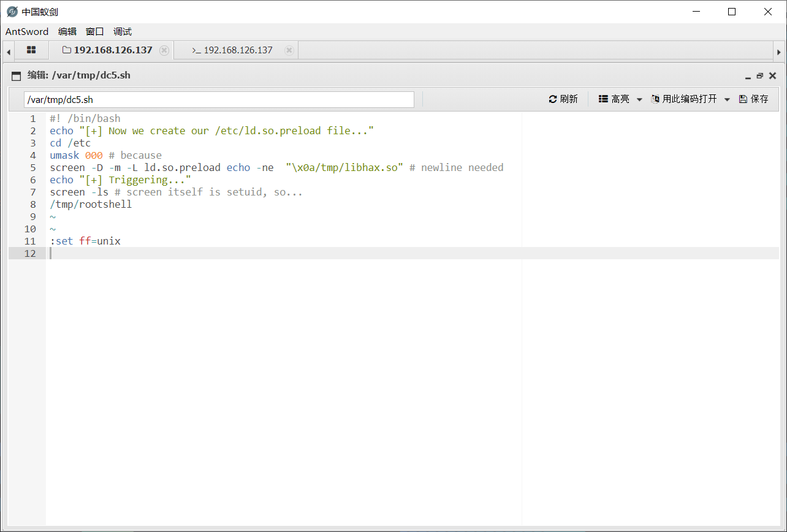The width and height of the screenshot is (787, 532).
Task: Click the AntSword app logo icon
Action: (x=12, y=12)
